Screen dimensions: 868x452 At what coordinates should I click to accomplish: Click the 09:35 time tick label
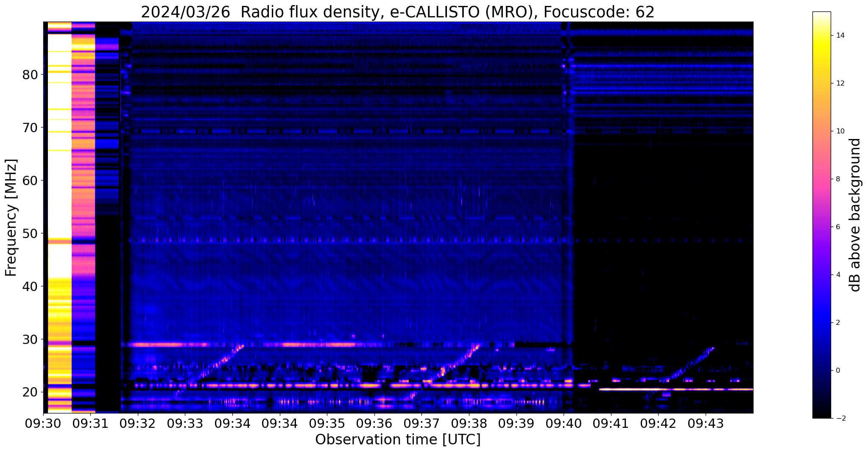327,424
